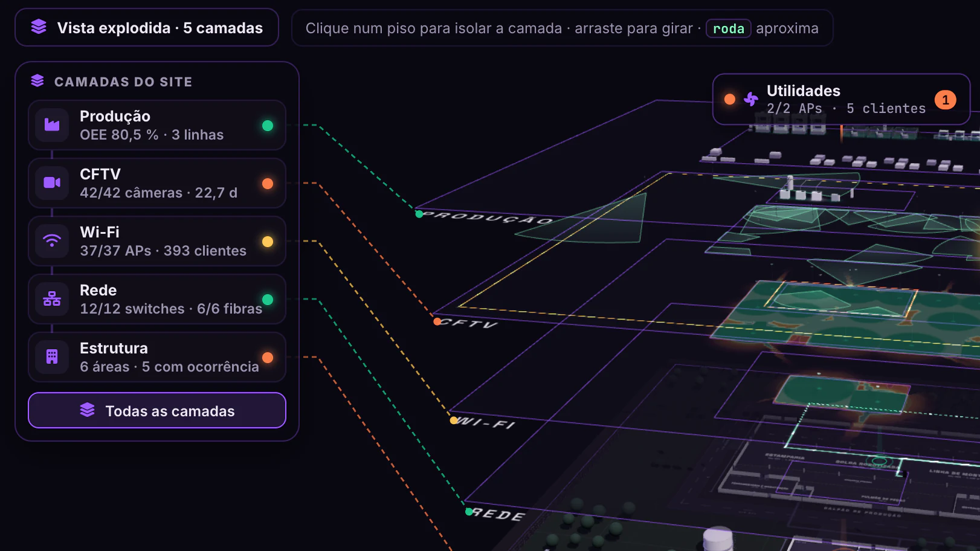Screen dimensions: 980x551
Task: Click the Wi-Fi yellow status dot
Action: (x=268, y=241)
